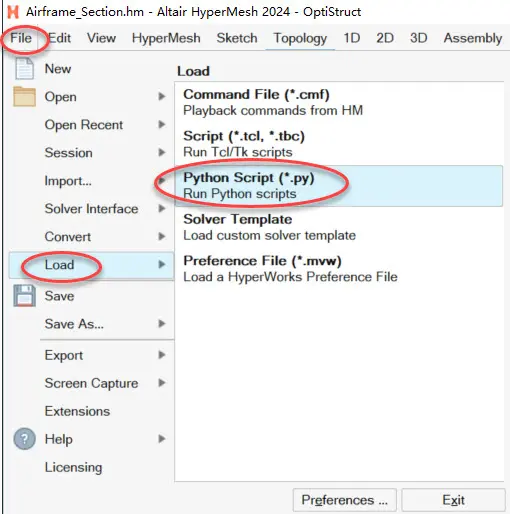Click the New document page icon
This screenshot has width=510, height=514.
point(24,69)
